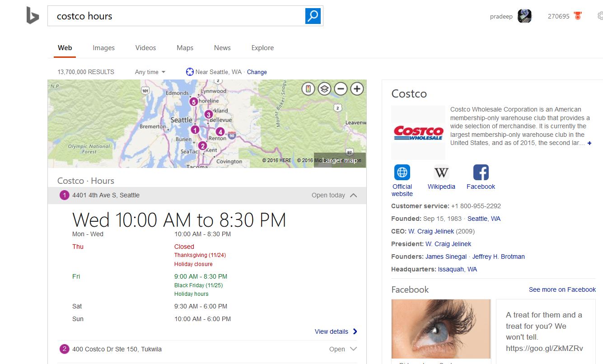Open the rewards medal icon
This screenshot has width=603, height=364.
pyautogui.click(x=578, y=16)
